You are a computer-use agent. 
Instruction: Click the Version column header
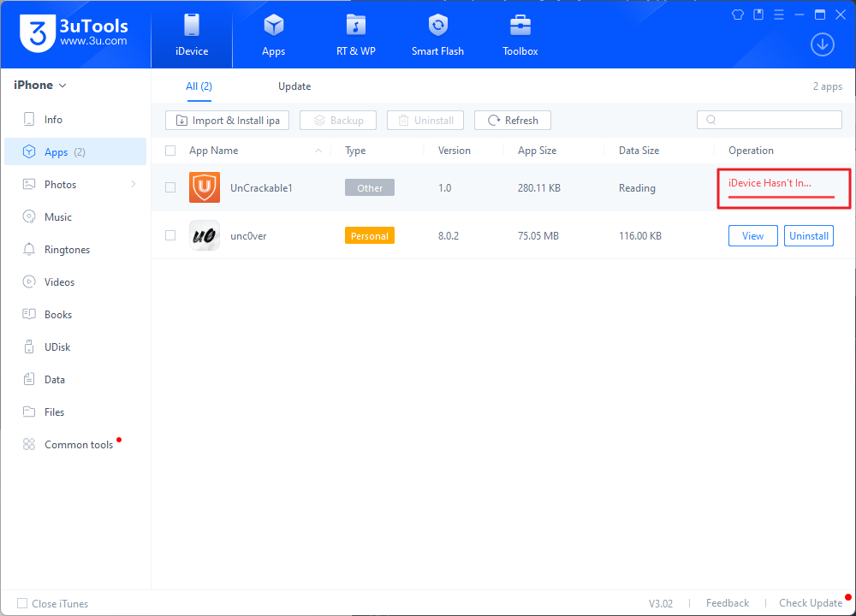coord(455,151)
